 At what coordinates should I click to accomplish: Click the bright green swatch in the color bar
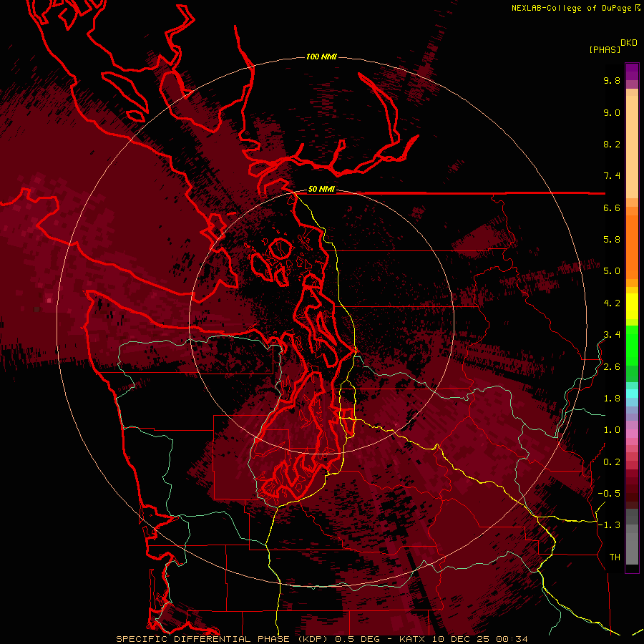pos(632,345)
